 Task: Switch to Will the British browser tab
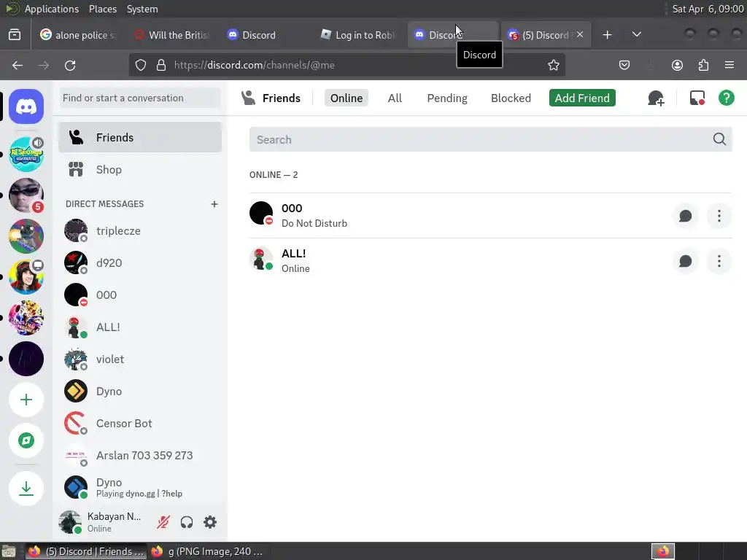coord(171,35)
